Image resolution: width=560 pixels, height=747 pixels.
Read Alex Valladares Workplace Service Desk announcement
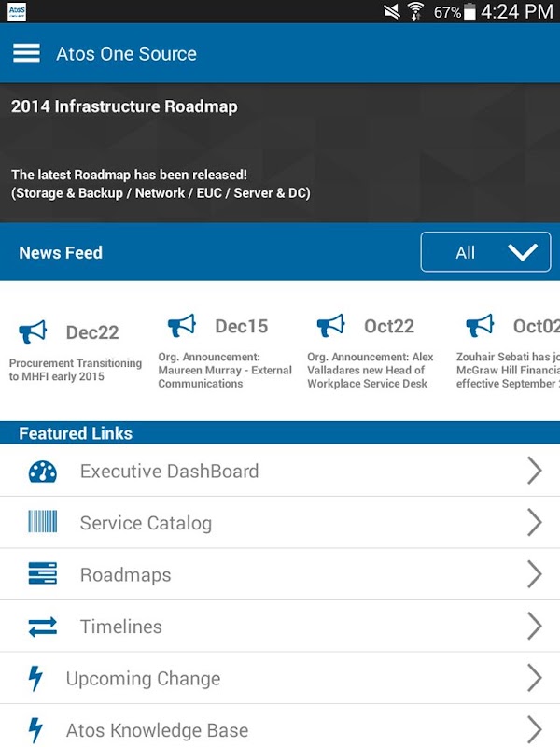(x=370, y=370)
